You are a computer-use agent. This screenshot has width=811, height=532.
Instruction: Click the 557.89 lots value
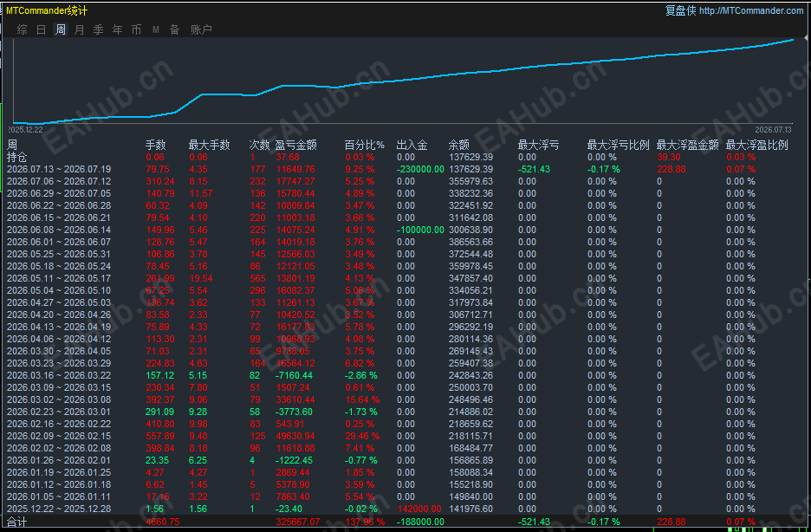pyautogui.click(x=159, y=437)
